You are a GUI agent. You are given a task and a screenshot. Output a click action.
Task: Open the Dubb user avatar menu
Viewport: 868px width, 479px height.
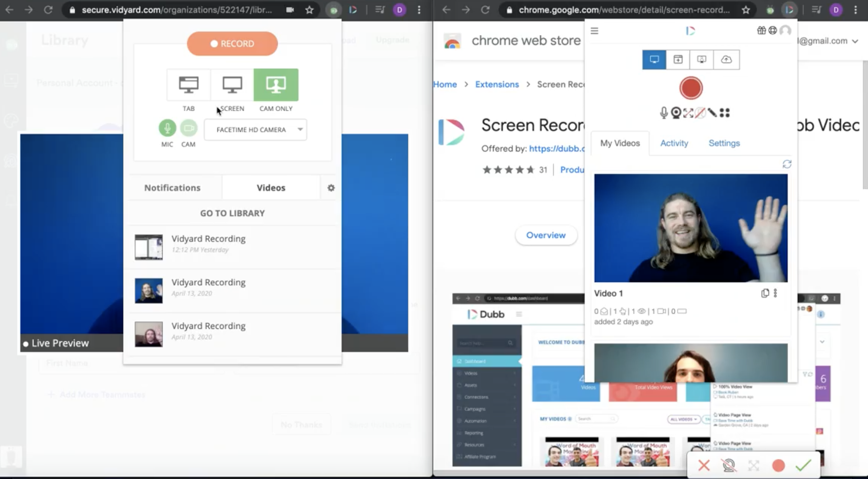pyautogui.click(x=785, y=31)
